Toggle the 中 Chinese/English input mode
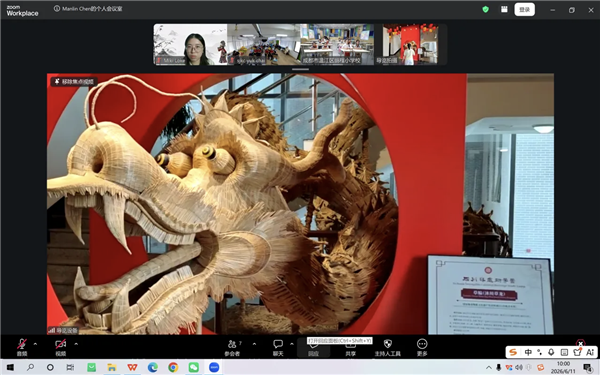Screen dimensions: 600x375 528,352
